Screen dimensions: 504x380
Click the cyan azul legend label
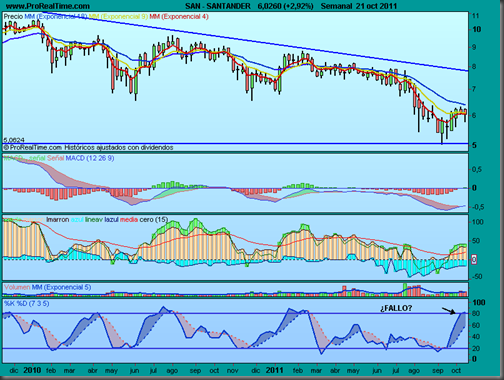[77, 220]
